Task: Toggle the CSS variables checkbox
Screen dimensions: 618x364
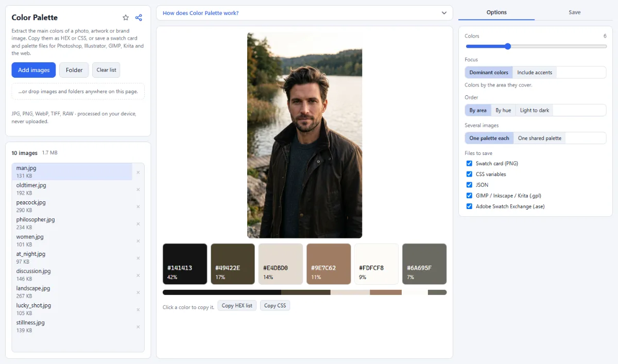Action: pos(469,174)
